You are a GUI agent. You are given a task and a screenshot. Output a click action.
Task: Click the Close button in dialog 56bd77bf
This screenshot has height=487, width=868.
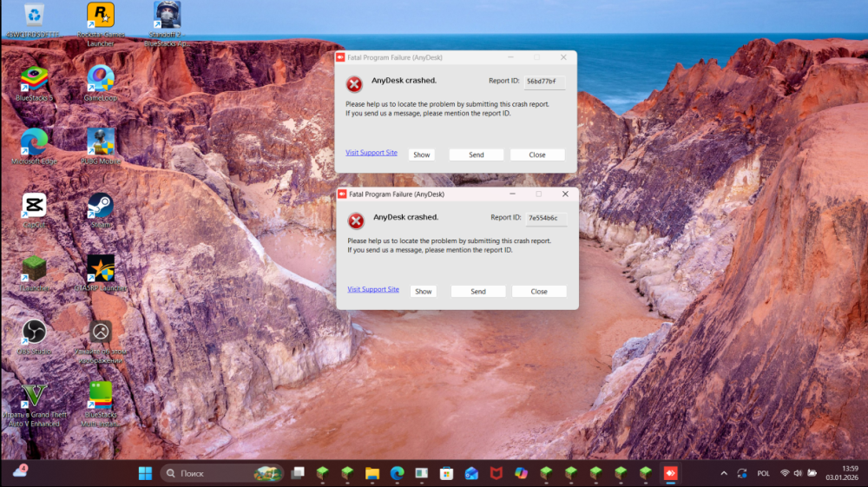(x=537, y=155)
